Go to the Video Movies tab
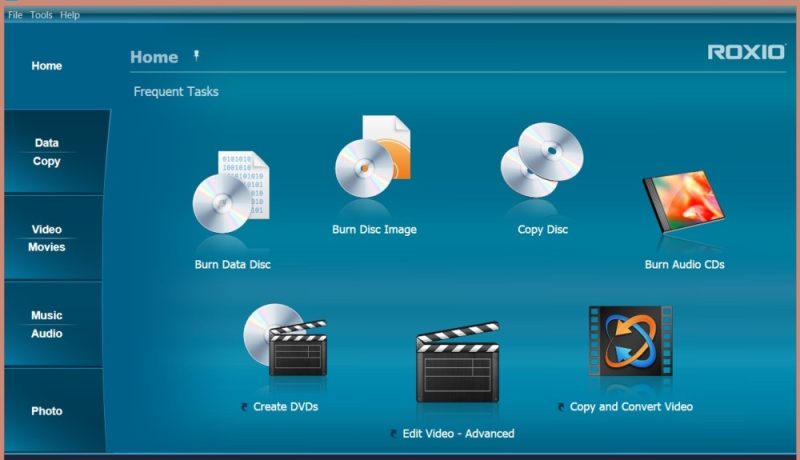The height and width of the screenshot is (460, 800). point(47,238)
